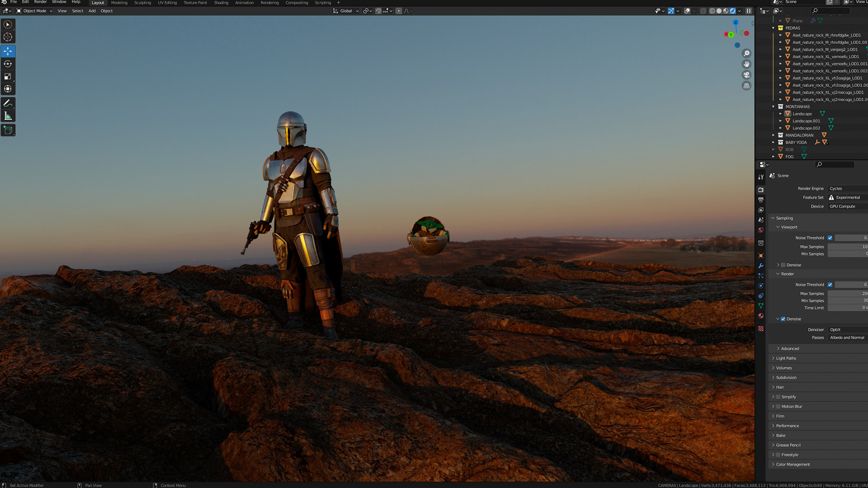Image resolution: width=868 pixels, height=488 pixels.
Task: Select the Move tool in toolbar
Action: [8, 51]
